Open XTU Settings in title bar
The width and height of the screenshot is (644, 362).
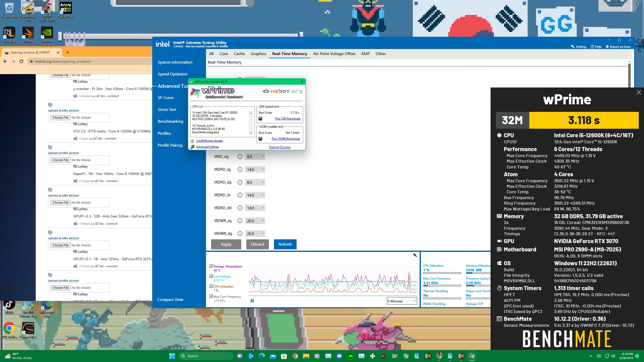[578, 47]
